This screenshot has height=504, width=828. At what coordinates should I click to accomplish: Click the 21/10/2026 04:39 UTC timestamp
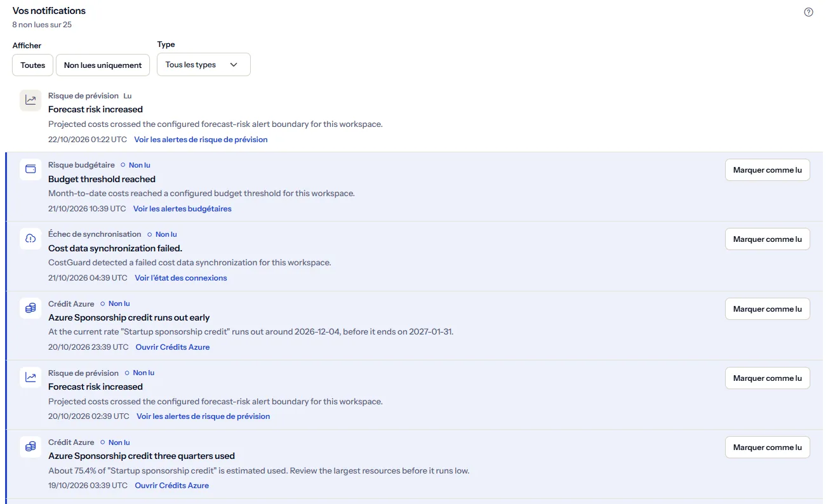click(x=88, y=278)
